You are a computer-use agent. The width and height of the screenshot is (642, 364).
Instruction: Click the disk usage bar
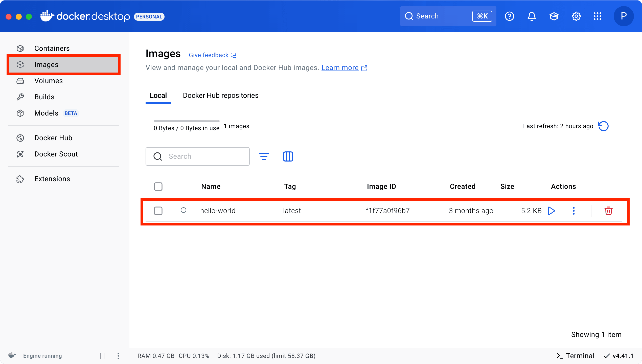(x=187, y=121)
